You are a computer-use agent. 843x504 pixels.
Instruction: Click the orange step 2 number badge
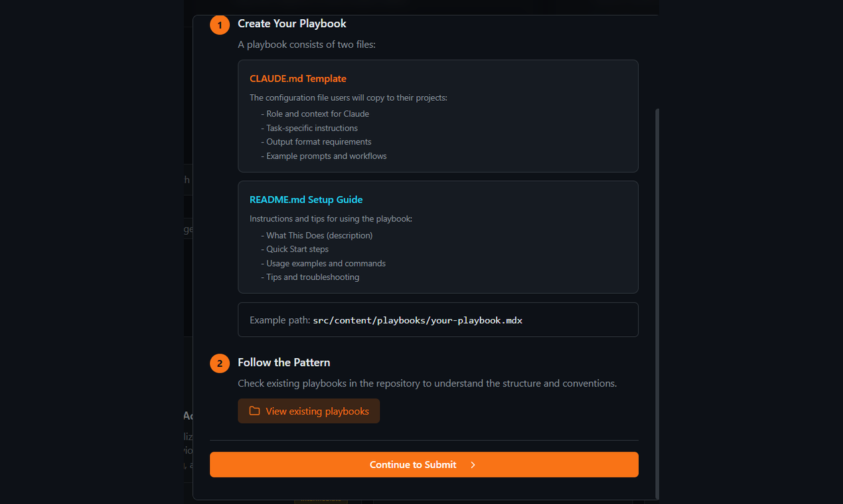(x=219, y=363)
